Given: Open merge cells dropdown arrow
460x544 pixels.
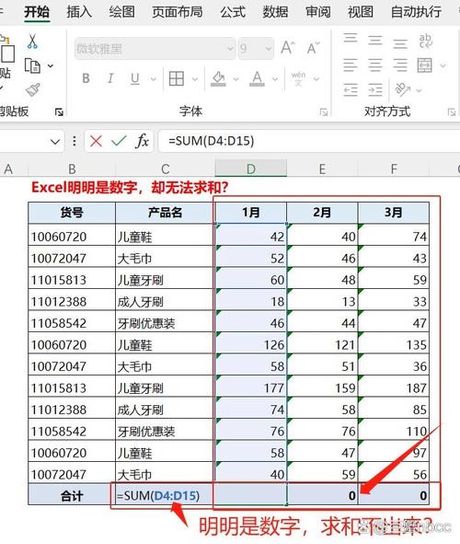Looking at the screenshot, I should click(443, 65).
